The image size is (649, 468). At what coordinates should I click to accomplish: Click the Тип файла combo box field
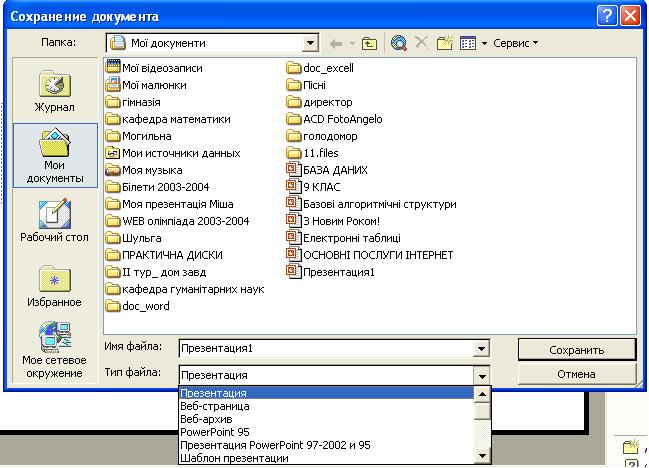(x=327, y=376)
